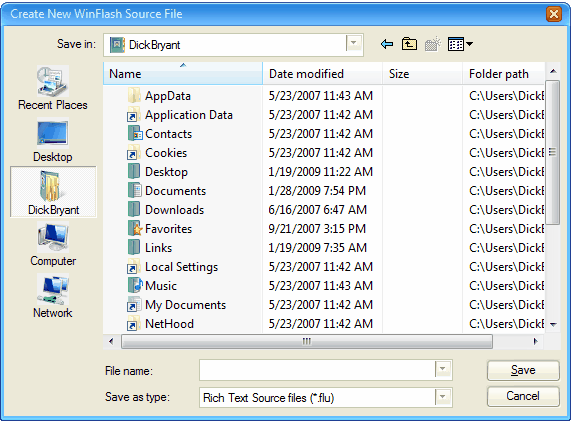Click the Save button
The image size is (571, 421).
point(523,370)
